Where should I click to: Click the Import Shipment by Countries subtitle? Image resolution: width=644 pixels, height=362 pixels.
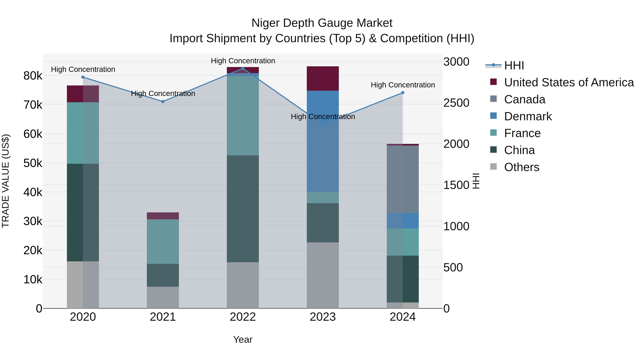[322, 38]
